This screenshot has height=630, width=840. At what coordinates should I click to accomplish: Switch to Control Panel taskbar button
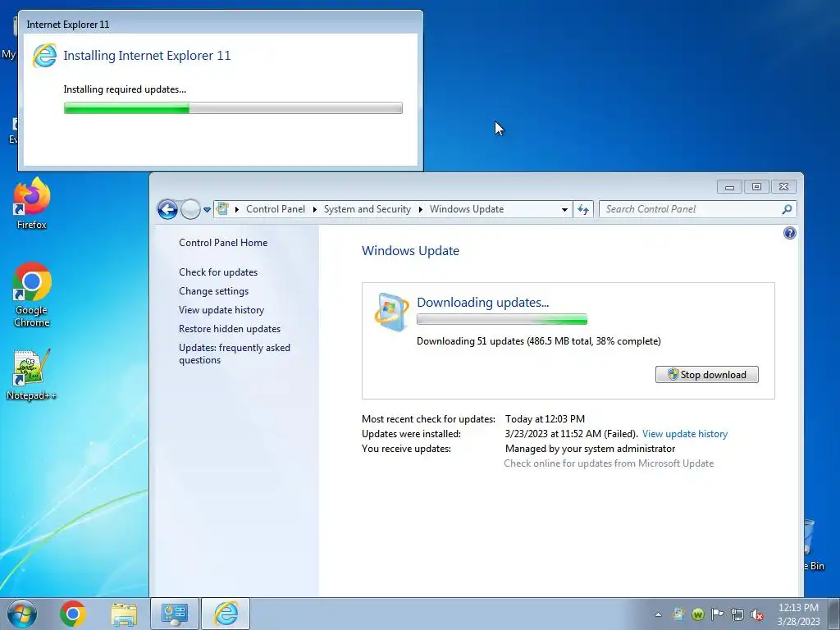click(175, 614)
